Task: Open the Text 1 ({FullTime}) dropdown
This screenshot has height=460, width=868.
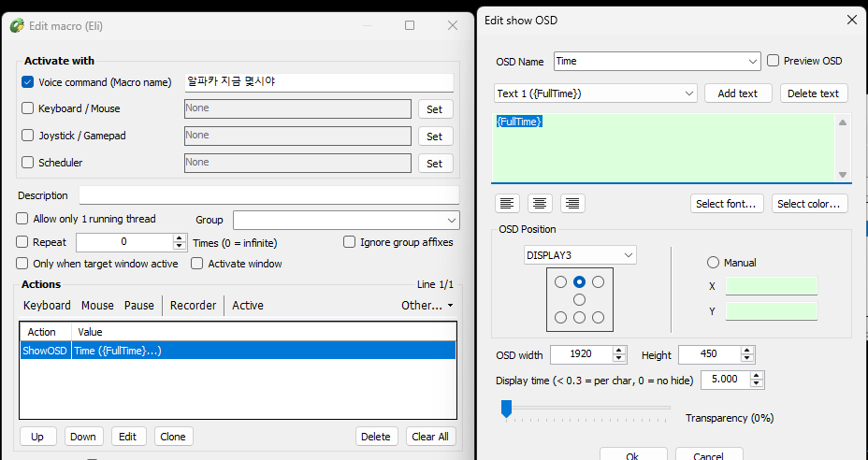Action: pos(595,93)
